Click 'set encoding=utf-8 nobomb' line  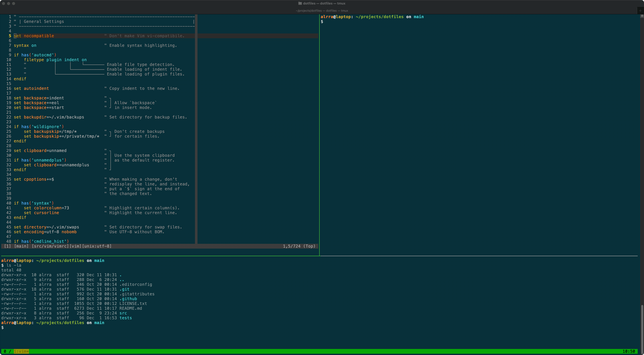pos(45,232)
